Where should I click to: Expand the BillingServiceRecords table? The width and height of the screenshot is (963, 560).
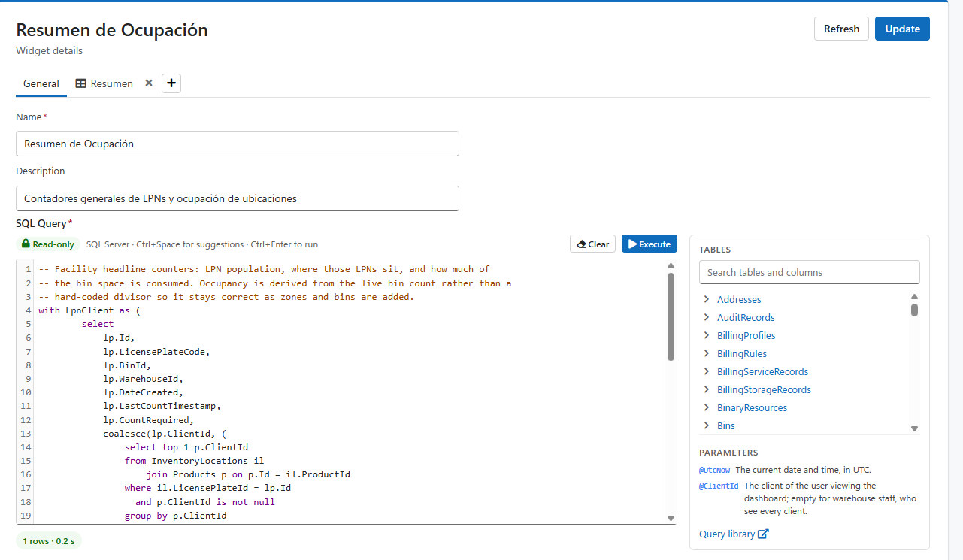(707, 371)
